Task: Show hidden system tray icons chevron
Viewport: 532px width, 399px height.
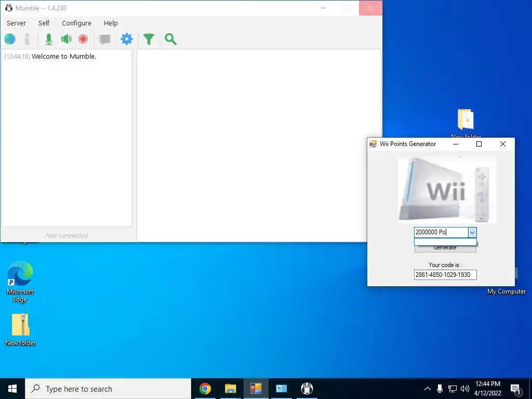Action: click(x=428, y=389)
